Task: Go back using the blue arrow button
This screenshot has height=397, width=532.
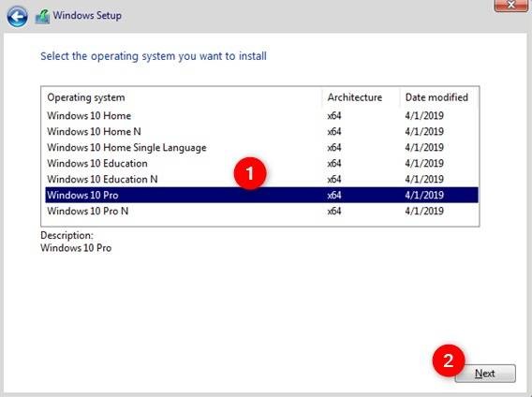Action: pos(17,16)
